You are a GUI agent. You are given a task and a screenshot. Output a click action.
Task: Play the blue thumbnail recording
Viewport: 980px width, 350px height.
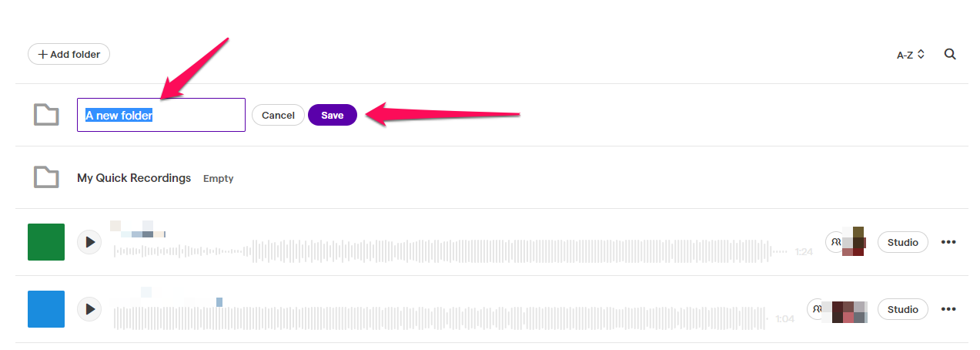pos(89,309)
